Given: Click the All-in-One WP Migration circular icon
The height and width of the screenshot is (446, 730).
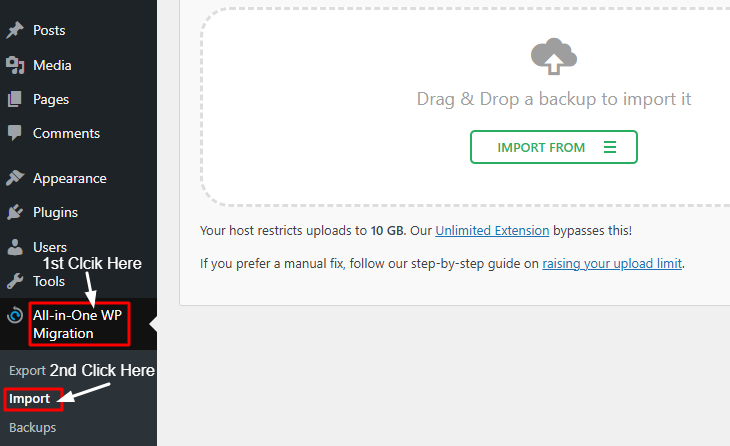Looking at the screenshot, I should (x=15, y=316).
